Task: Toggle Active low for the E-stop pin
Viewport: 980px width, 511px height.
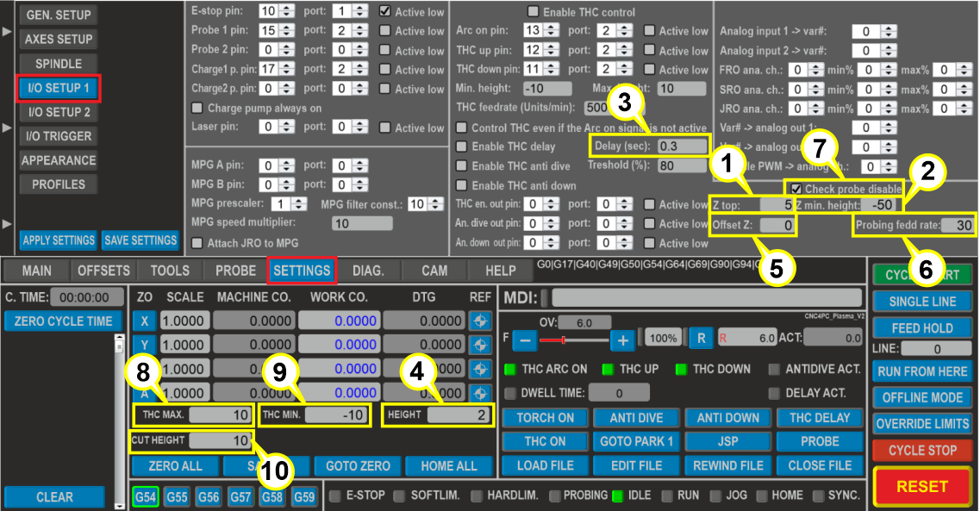Action: pos(387,12)
